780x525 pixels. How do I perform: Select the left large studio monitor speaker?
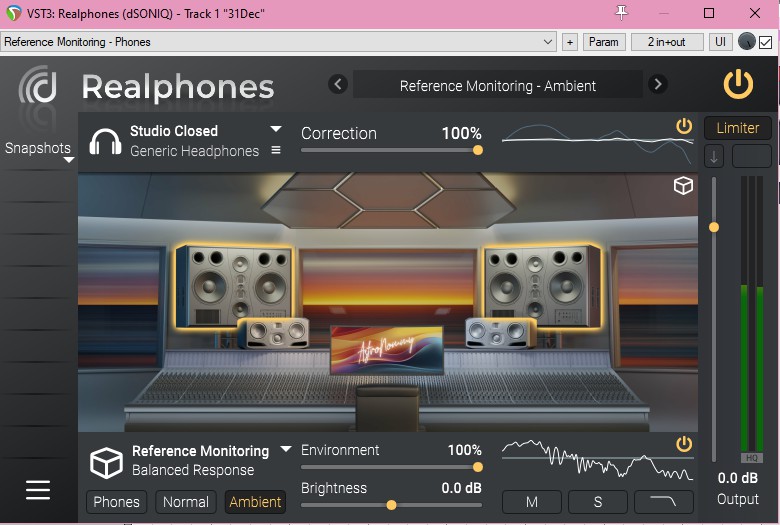(x=233, y=286)
